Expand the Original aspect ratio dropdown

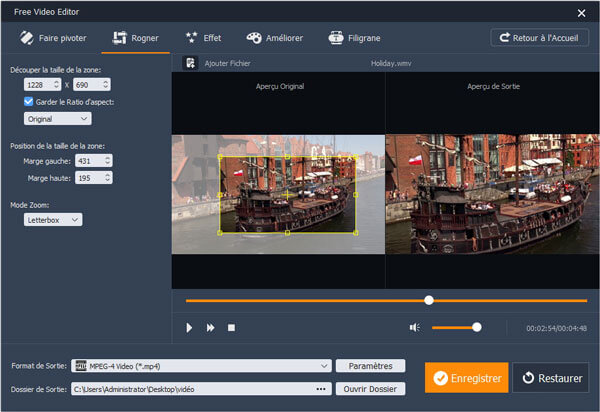(x=57, y=119)
